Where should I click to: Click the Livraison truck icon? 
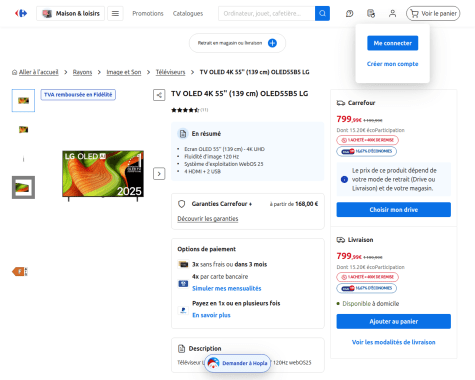pyautogui.click(x=341, y=240)
